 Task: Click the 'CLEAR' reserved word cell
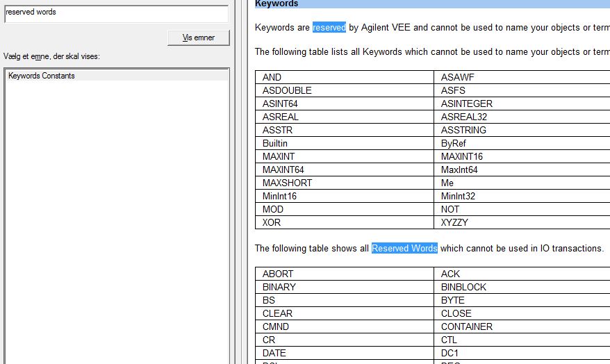(x=278, y=314)
